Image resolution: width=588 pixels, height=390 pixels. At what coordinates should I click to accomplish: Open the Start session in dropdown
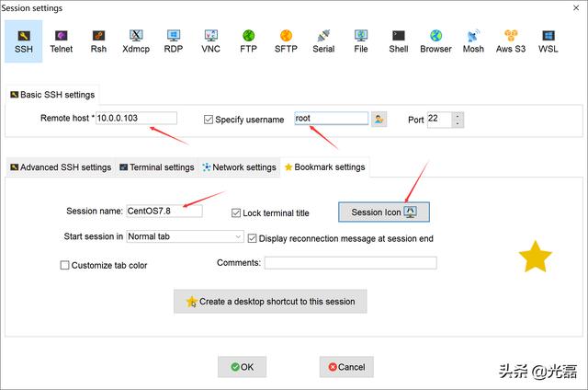coord(186,236)
